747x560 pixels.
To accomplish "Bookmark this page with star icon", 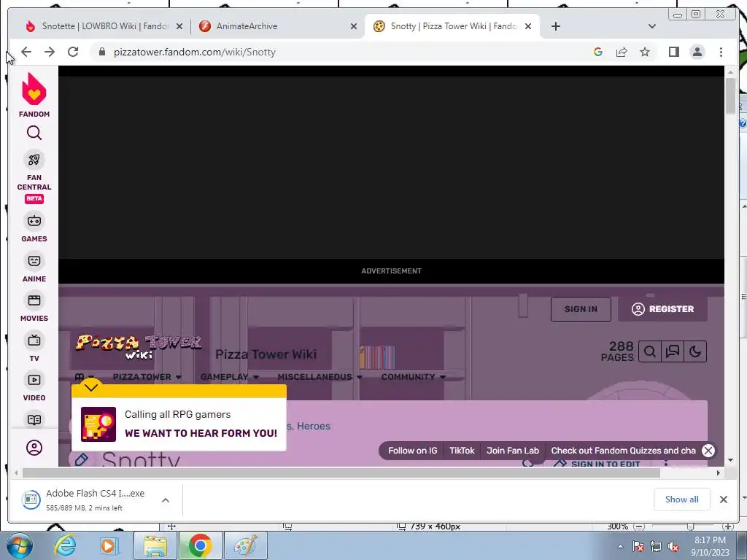I will (645, 52).
